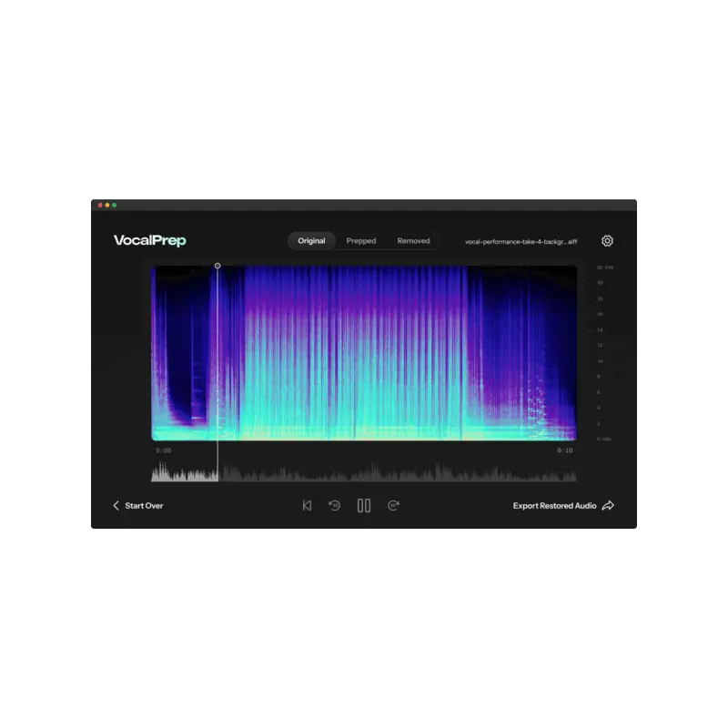Select the Original tab

[x=311, y=240]
